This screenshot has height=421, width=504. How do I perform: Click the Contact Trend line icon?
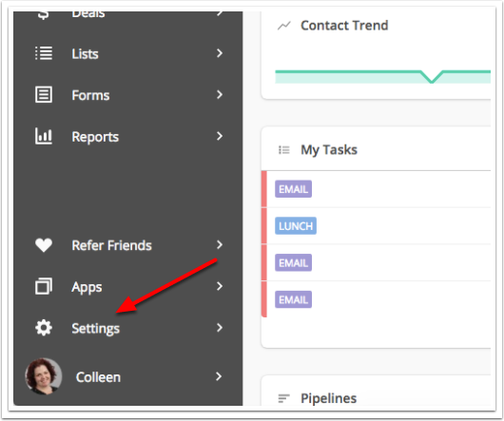(x=284, y=26)
